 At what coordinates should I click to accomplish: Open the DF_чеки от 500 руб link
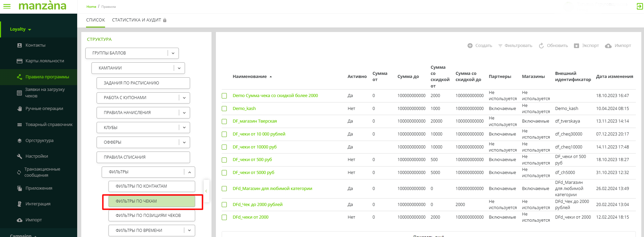(252, 160)
